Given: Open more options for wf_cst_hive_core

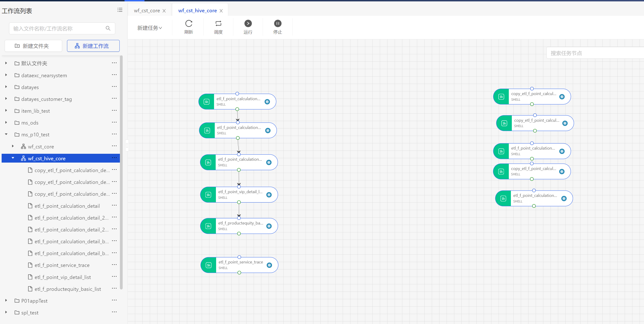Looking at the screenshot, I should point(114,158).
